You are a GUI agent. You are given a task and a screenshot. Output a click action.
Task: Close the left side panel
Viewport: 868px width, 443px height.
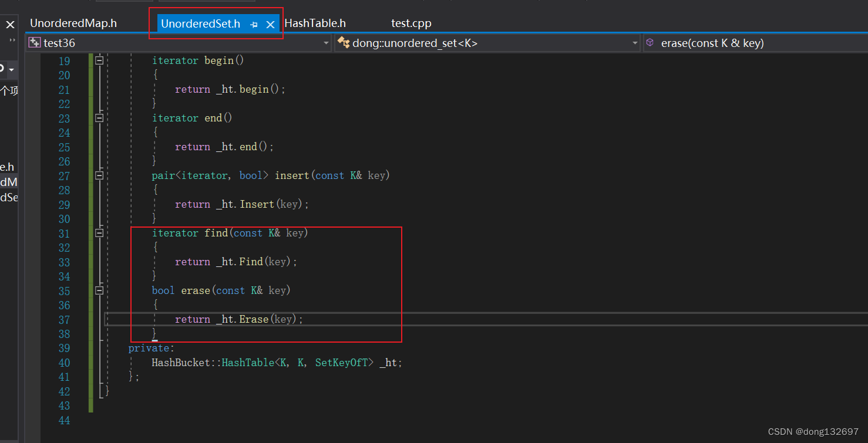[10, 25]
